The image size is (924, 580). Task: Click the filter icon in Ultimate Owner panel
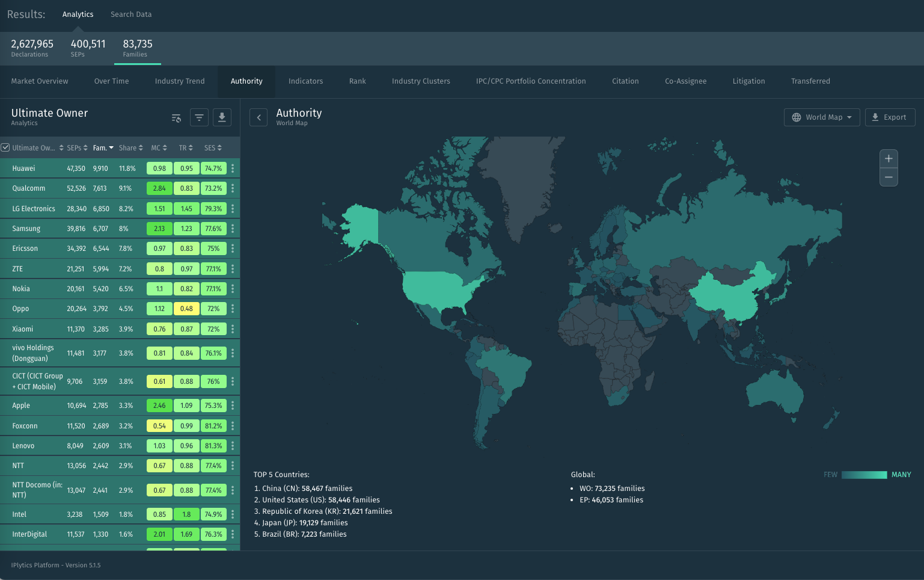pos(199,117)
